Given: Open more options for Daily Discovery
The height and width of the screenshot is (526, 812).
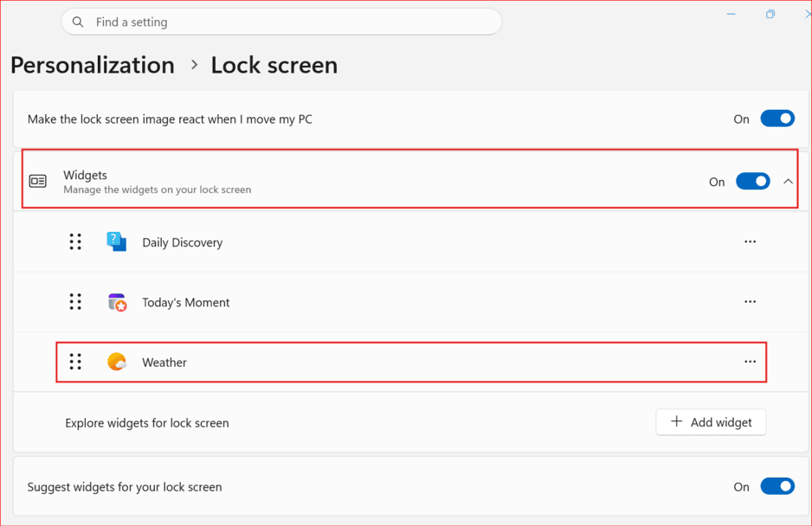Looking at the screenshot, I should click(x=750, y=241).
